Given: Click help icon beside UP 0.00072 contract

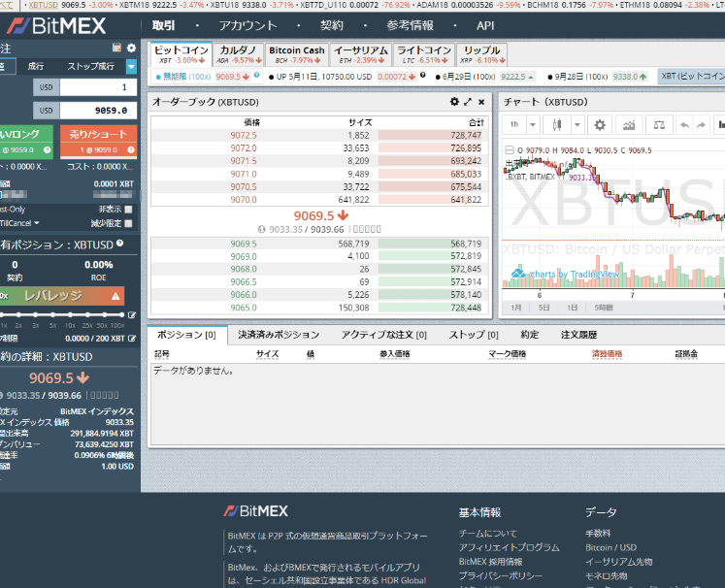Looking at the screenshot, I should 422,75.
